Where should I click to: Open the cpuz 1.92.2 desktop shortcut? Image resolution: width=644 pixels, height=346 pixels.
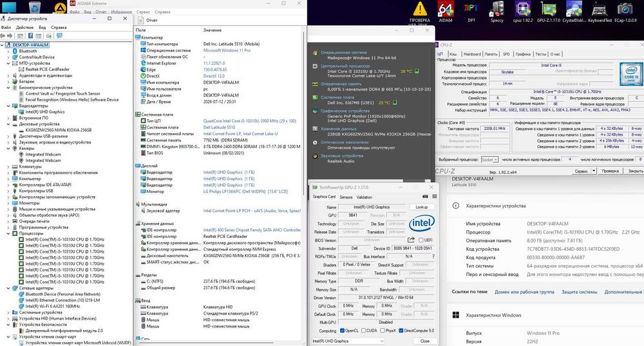click(523, 12)
